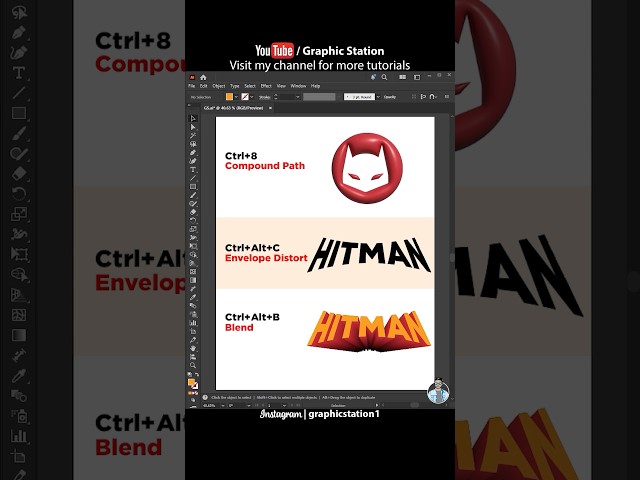Switch to the GS.ai document tab
The image size is (640, 480).
click(233, 108)
